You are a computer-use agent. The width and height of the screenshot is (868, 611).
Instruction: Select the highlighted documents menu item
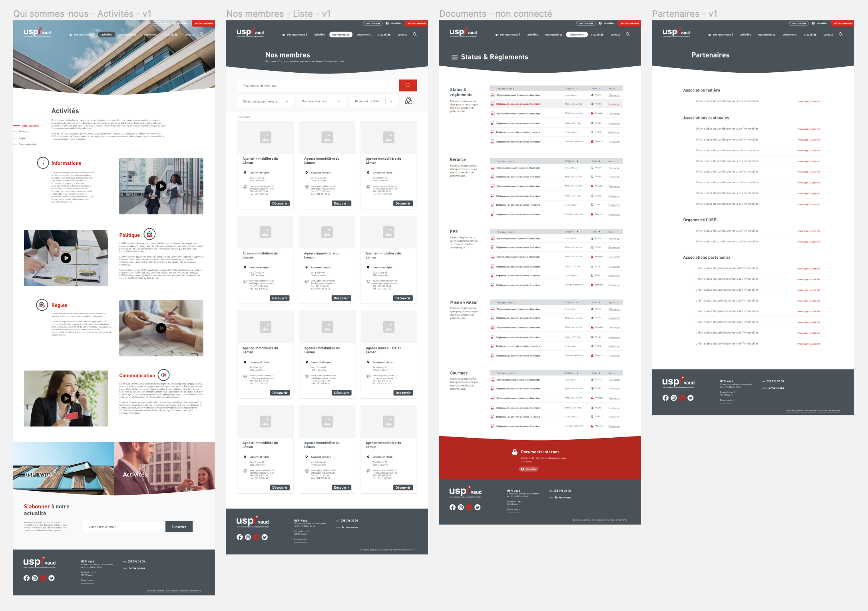pos(576,35)
